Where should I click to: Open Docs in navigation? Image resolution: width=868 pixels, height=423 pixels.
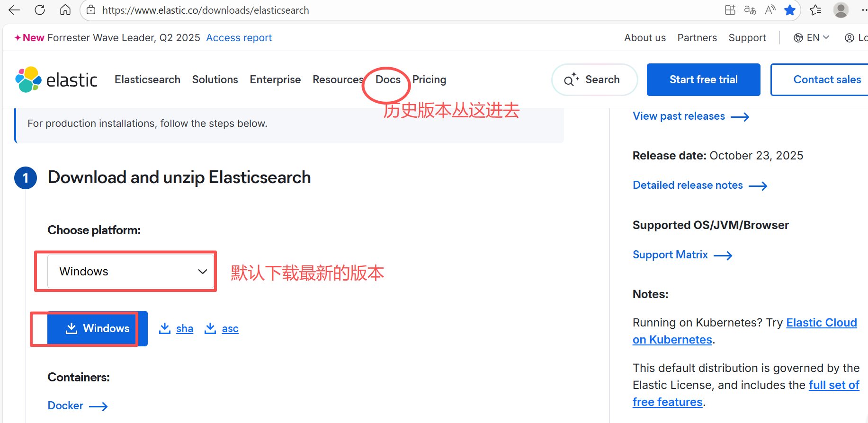click(388, 79)
